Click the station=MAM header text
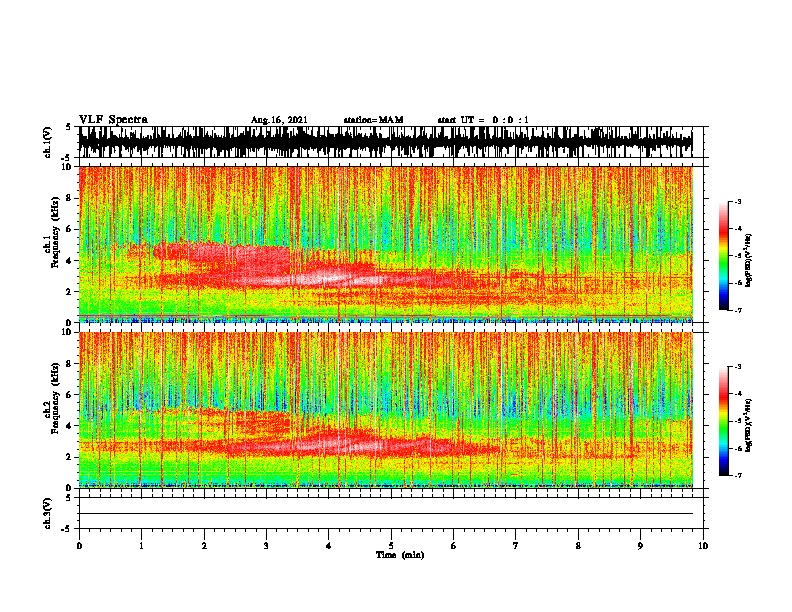Image resolution: width=792 pixels, height=612 pixels. point(373,120)
